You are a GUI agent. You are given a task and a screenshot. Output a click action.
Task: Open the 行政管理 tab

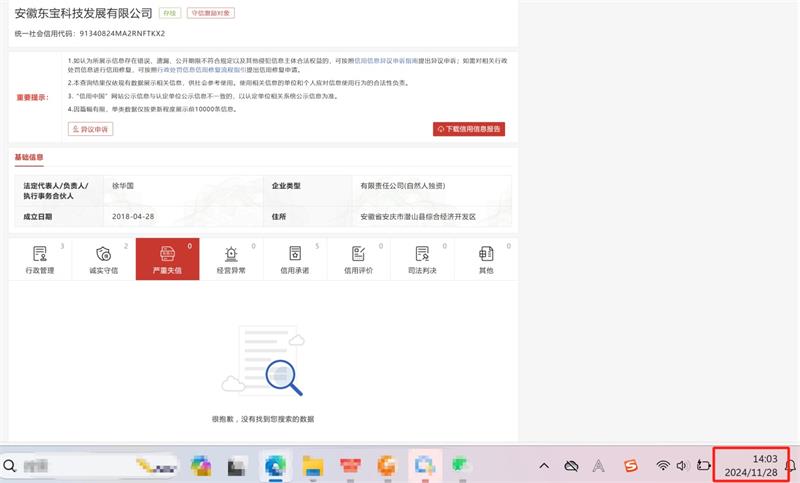click(x=39, y=259)
